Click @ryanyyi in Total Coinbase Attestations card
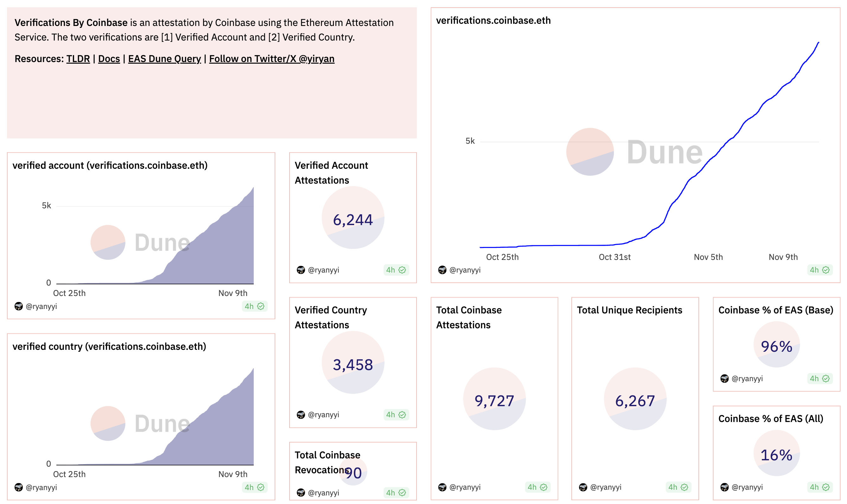 (465, 487)
